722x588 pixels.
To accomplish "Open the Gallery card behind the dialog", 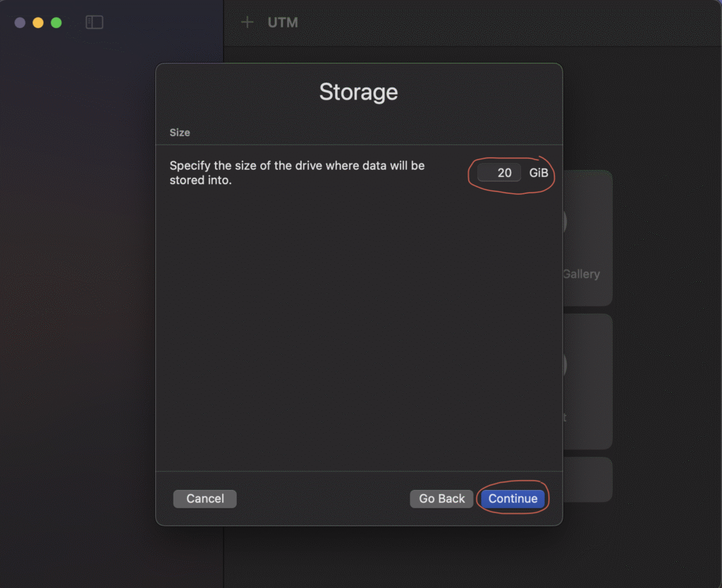I will pyautogui.click(x=587, y=274).
